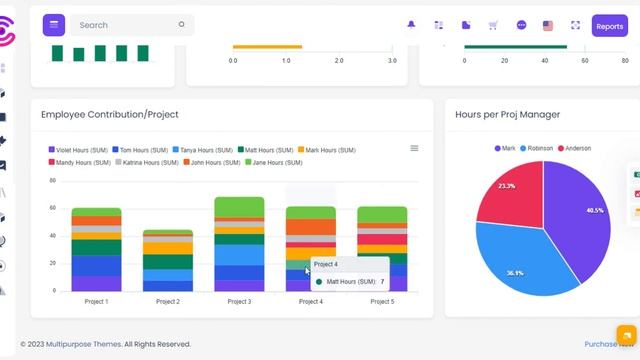Toggle John Hours (SUM) legend series

point(212,162)
